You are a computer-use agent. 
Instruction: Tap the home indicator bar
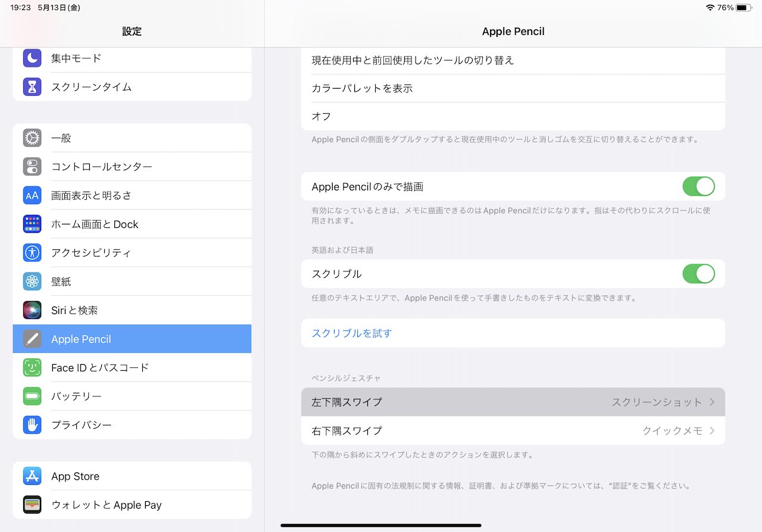(x=381, y=525)
